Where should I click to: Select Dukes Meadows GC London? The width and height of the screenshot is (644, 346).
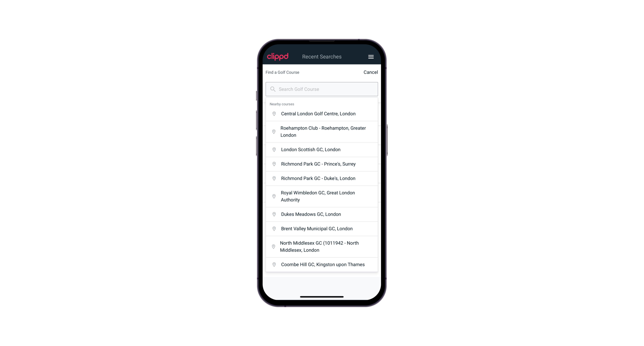coord(322,214)
